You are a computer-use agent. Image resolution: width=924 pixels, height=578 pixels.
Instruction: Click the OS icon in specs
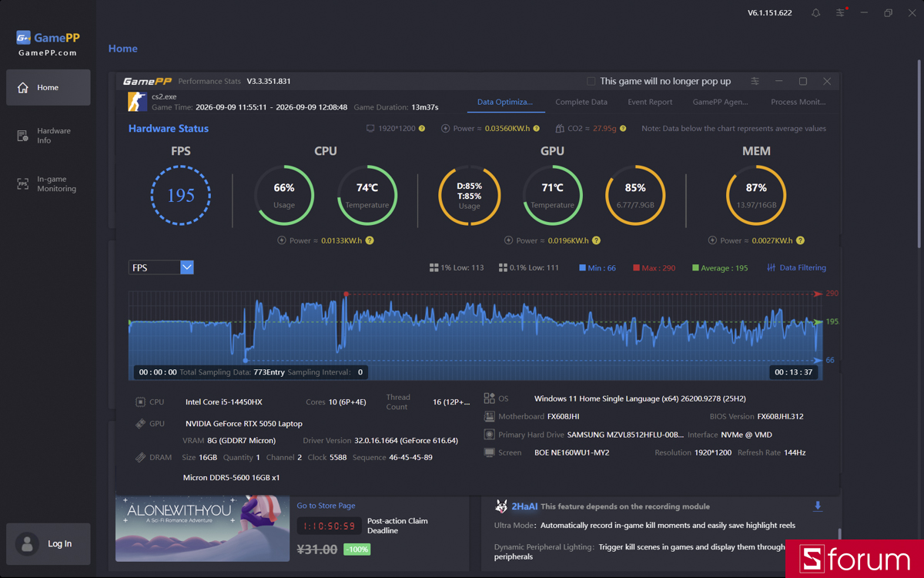[x=489, y=398]
